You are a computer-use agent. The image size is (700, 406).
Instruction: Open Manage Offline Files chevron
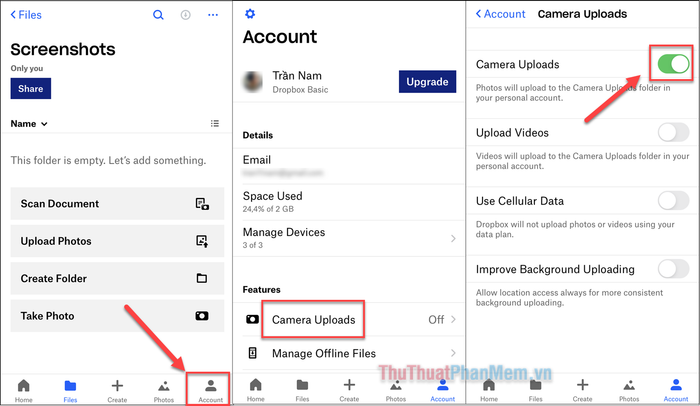tap(453, 353)
